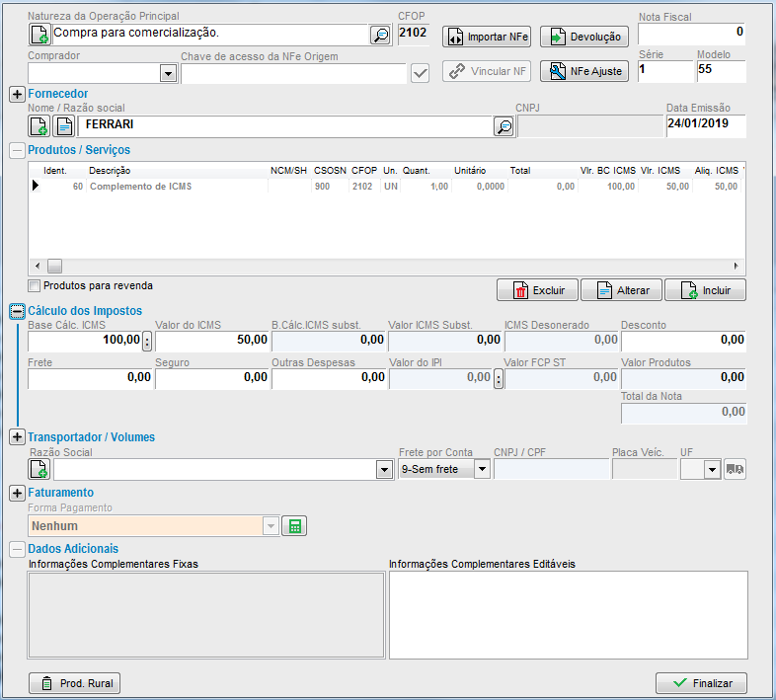Enable Produtos para revenda checkbox
Viewport: 776px width, 700px height.
click(x=35, y=286)
